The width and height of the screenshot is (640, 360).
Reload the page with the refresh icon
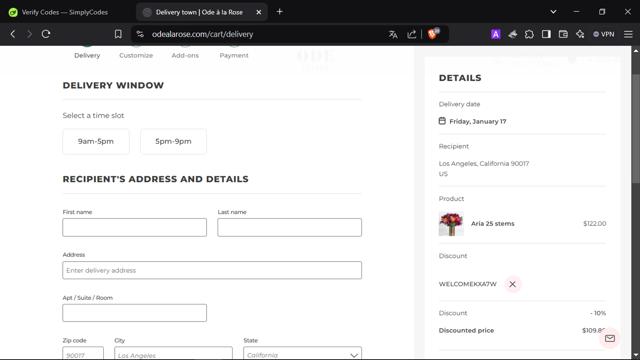click(x=46, y=34)
